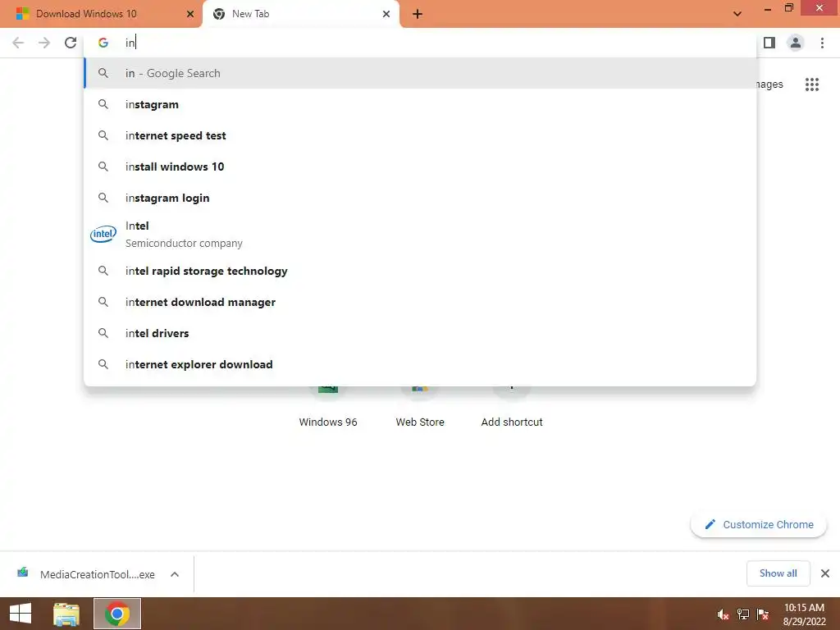Open the Chrome profile avatar
This screenshot has height=630, width=840.
coord(796,43)
